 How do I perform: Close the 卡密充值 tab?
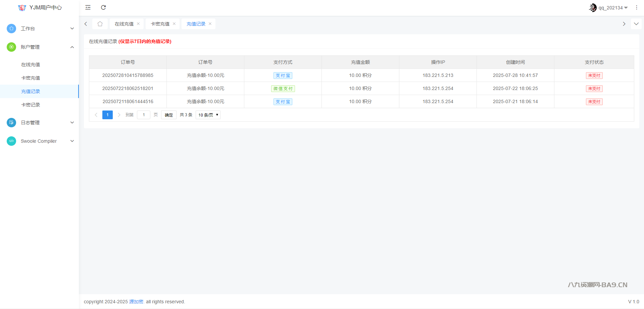[174, 24]
